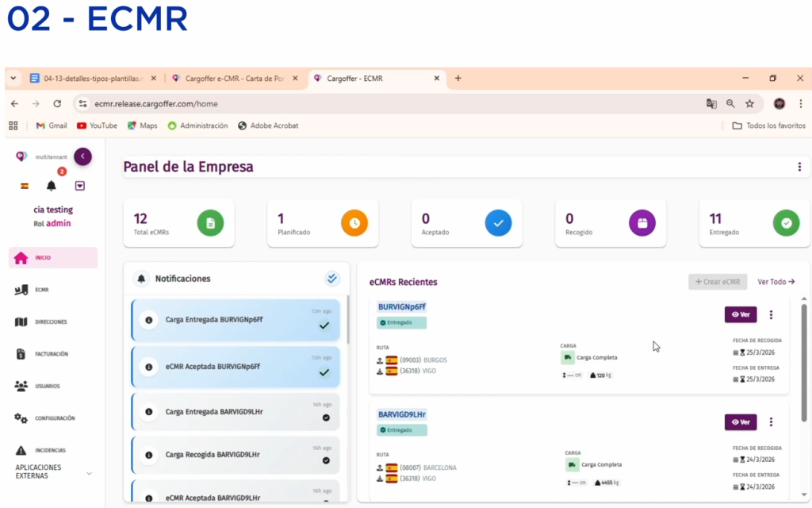Mark Carga Entregada BURVIGNp6Ff notification as read

(324, 325)
